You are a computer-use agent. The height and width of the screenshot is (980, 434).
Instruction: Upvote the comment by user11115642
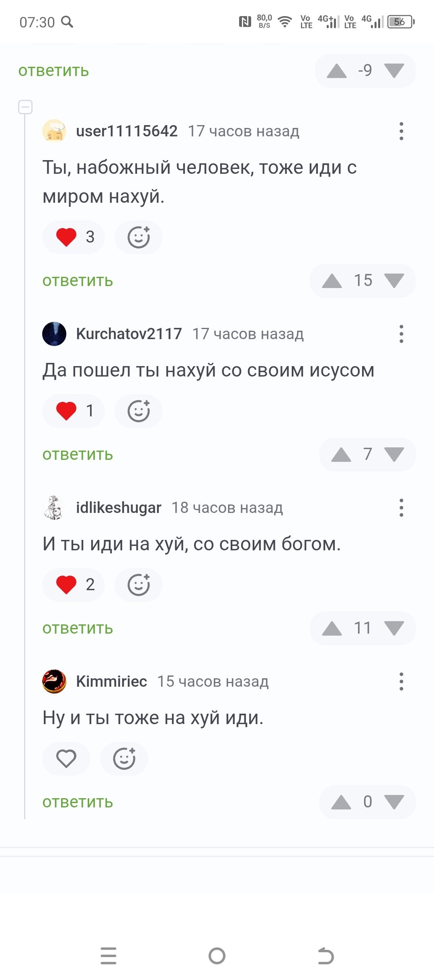point(332,281)
